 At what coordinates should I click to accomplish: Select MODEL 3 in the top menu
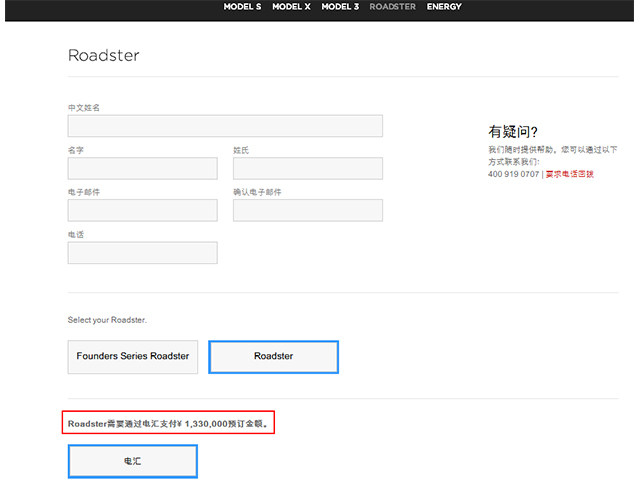point(340,7)
